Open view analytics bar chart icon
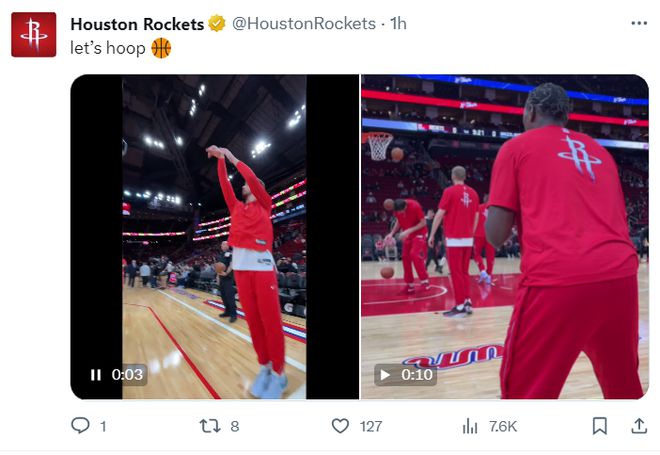The width and height of the screenshot is (660, 455). pyautogui.click(x=470, y=426)
